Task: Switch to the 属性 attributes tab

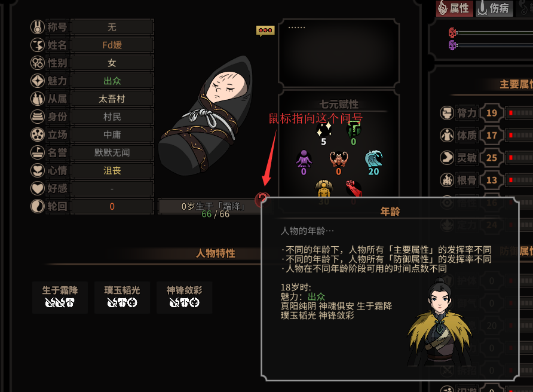Action: pyautogui.click(x=455, y=8)
